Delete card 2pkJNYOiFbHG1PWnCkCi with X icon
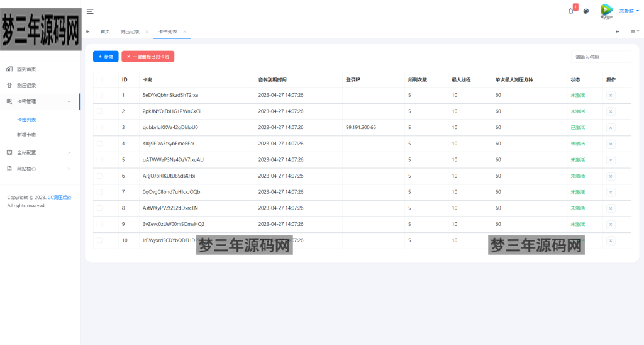The height and width of the screenshot is (345, 644). 611,111
